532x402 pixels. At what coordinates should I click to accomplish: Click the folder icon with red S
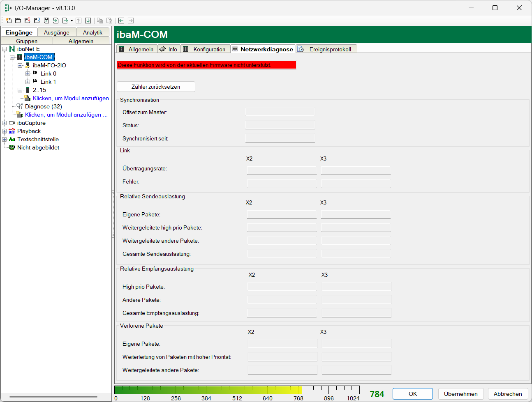(28, 21)
